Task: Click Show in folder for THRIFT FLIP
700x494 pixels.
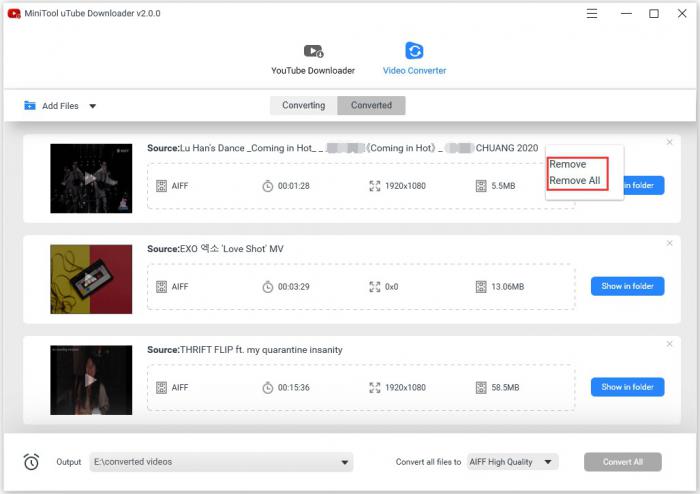Action: [x=627, y=387]
